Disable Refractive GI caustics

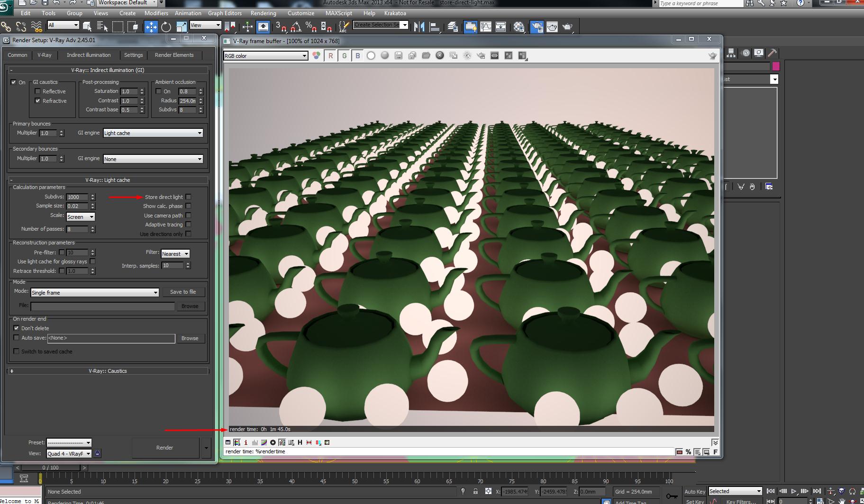pyautogui.click(x=37, y=101)
